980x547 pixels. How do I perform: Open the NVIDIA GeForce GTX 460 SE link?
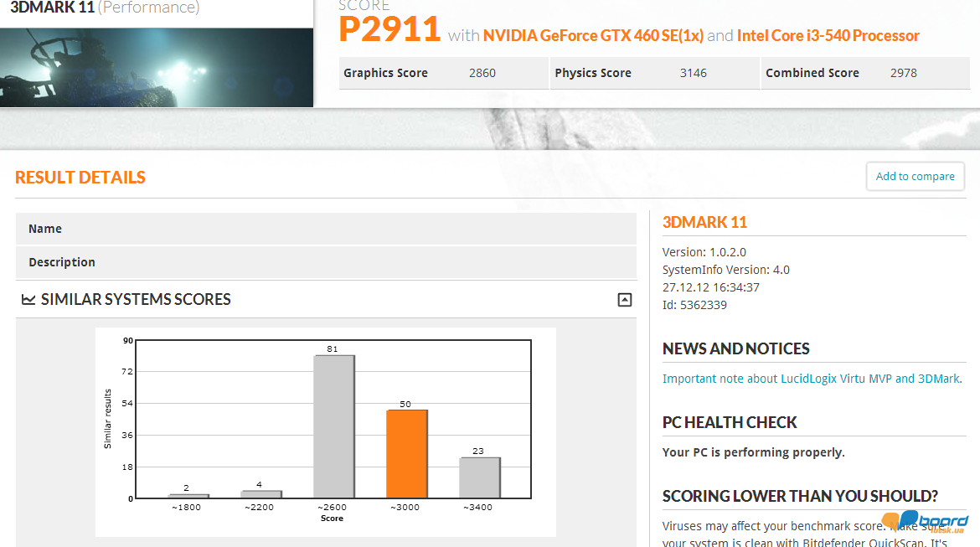[x=593, y=36]
